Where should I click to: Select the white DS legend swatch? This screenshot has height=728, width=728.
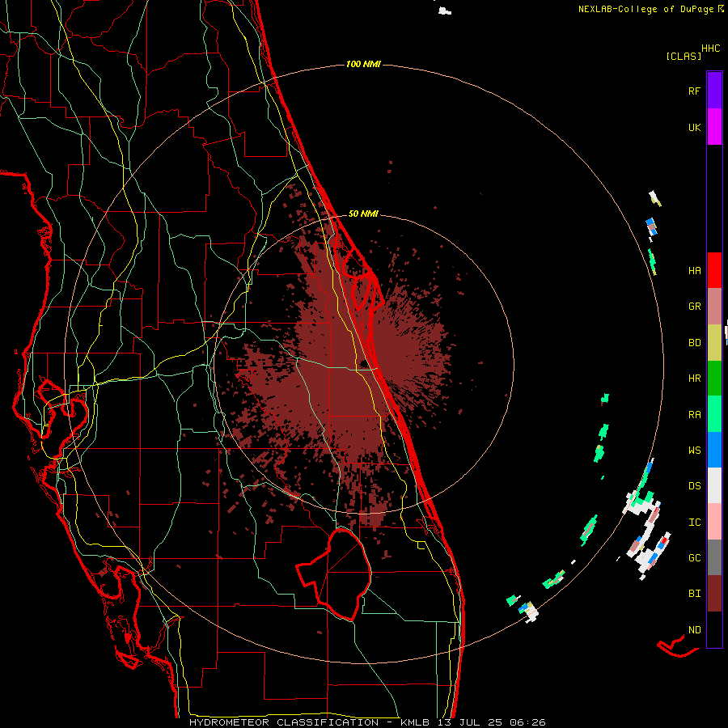(714, 485)
